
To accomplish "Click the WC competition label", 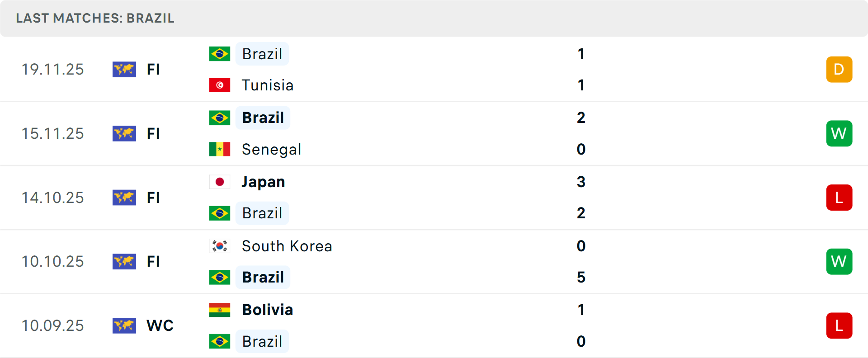I will [x=160, y=325].
